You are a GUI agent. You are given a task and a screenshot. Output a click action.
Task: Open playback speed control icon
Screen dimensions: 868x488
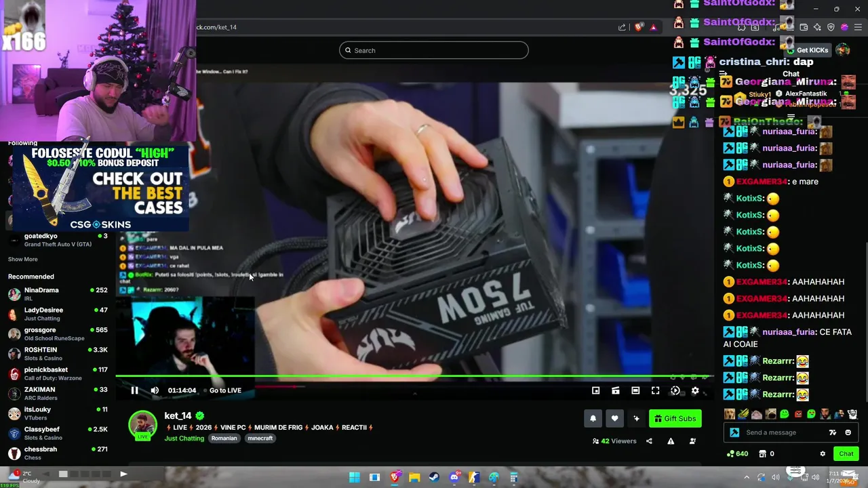pyautogui.click(x=675, y=390)
